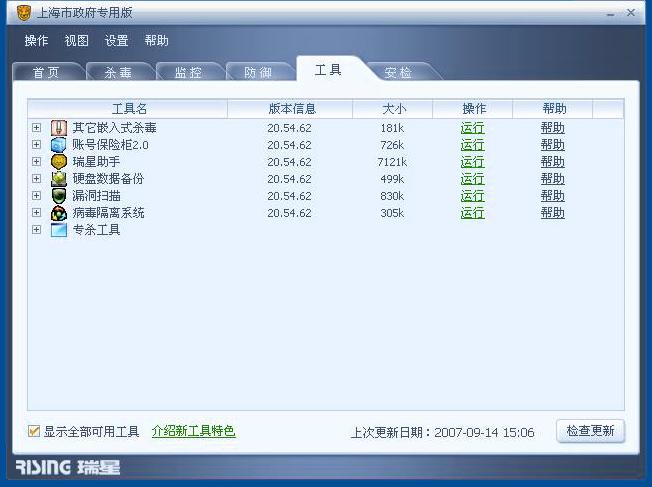Click the 检查更新 button
Screen dimensions: 652x487
pos(590,431)
